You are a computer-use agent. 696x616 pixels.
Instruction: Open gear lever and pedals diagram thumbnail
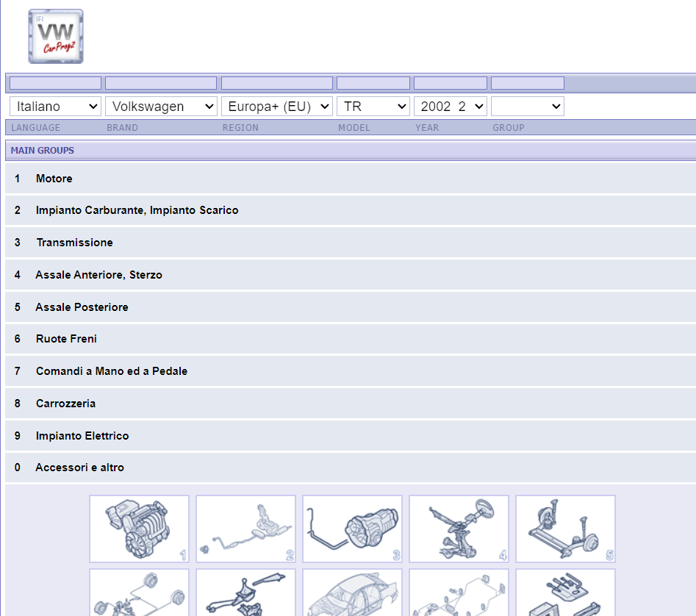(246, 592)
